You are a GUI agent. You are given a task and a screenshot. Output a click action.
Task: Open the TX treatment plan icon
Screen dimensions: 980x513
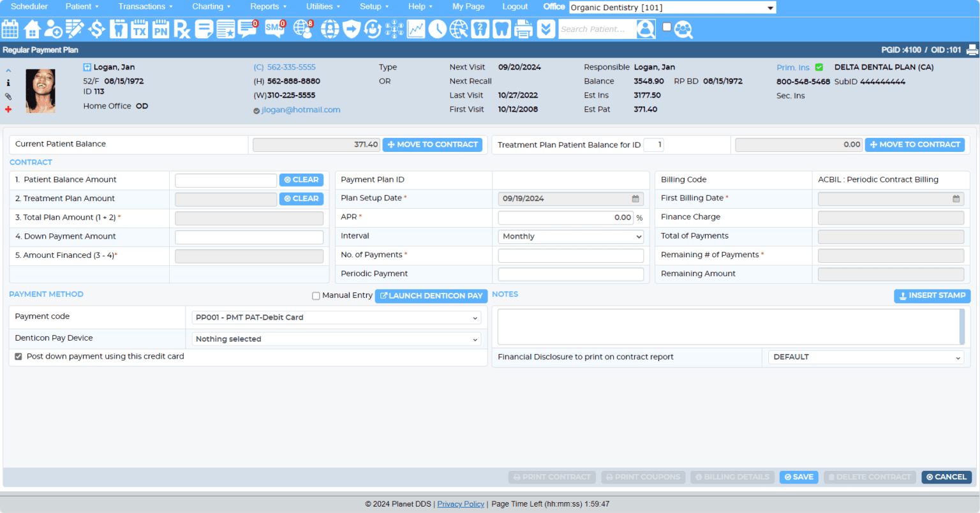pos(140,29)
